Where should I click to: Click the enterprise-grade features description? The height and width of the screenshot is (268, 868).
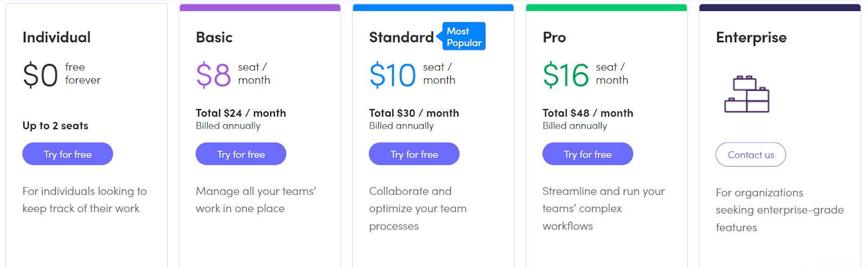pyautogui.click(x=779, y=210)
